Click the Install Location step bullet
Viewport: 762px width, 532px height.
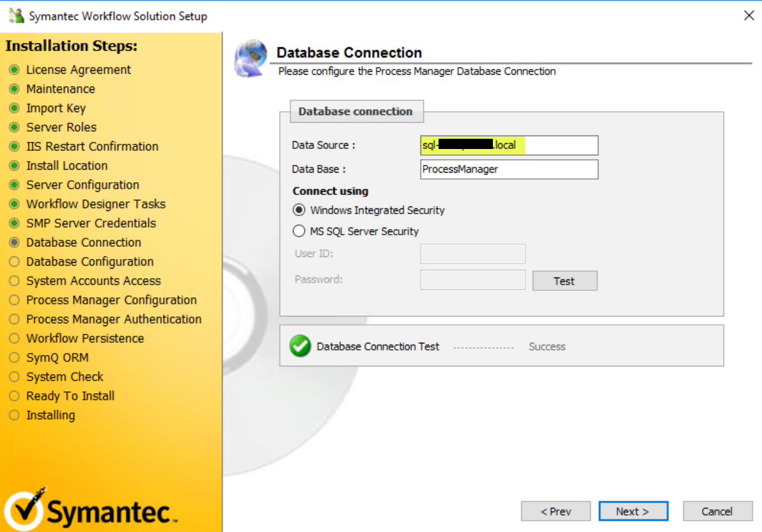click(15, 166)
